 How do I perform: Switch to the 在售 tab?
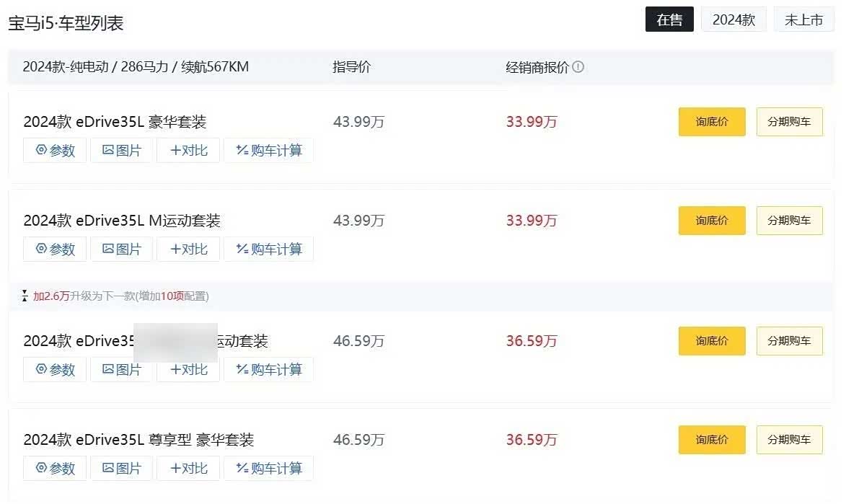669,20
